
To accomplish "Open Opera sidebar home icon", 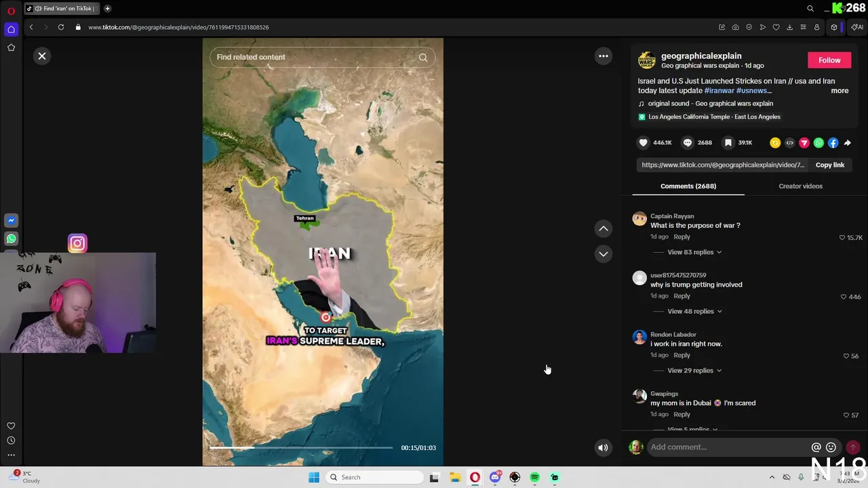I will (11, 29).
